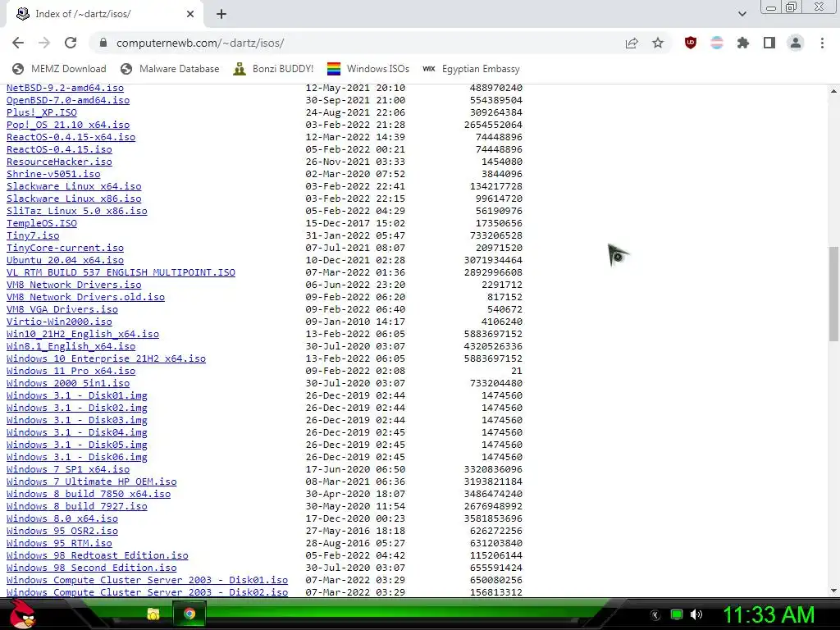Open uBlock Origin extension
The width and height of the screenshot is (840, 630).
[x=691, y=43]
